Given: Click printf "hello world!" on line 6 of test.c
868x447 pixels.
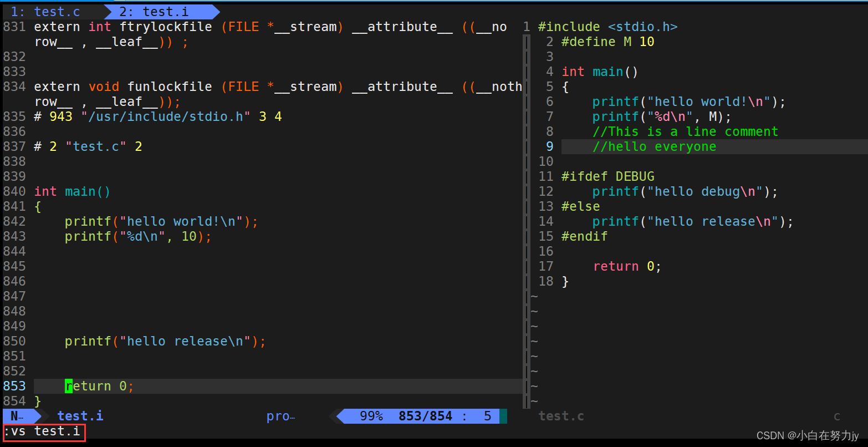Looking at the screenshot, I should pos(689,101).
